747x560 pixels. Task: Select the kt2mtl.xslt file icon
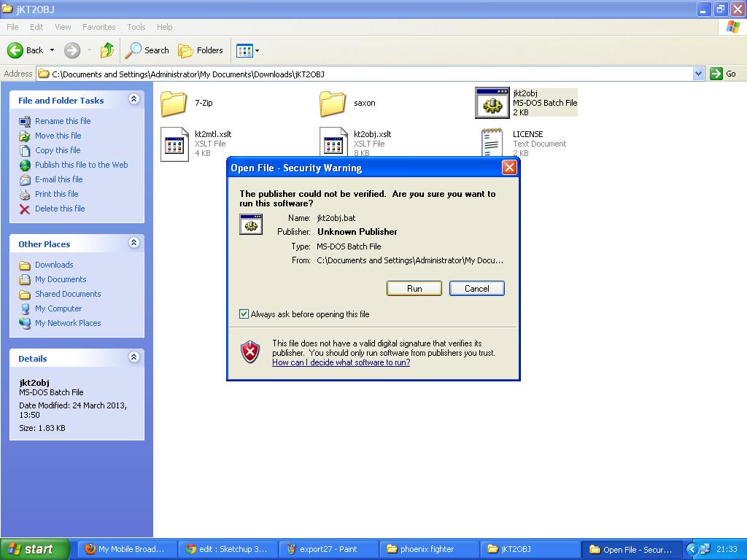coord(174,144)
